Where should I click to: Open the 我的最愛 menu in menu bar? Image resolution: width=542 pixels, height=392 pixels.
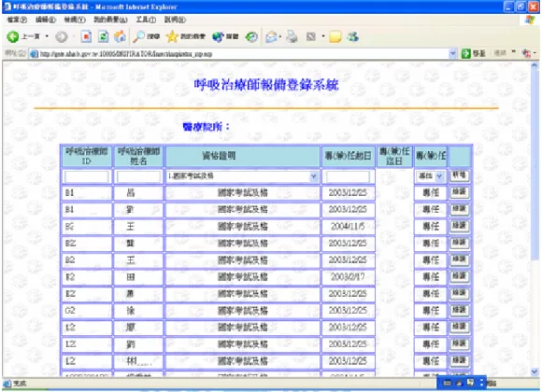click(110, 20)
